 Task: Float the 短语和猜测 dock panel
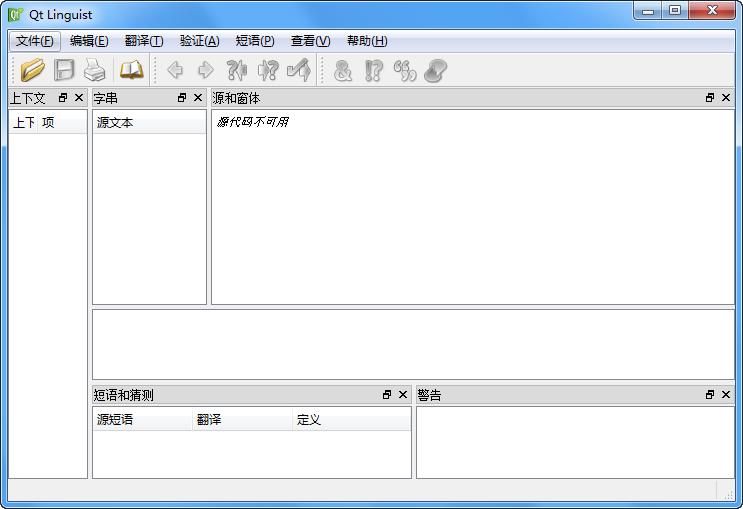(387, 394)
